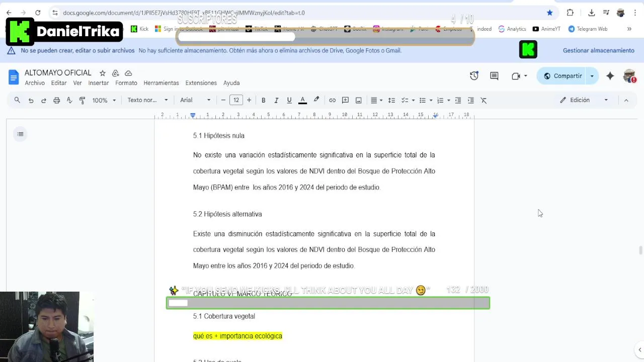Open the Arial font dropdown
Image resolution: width=644 pixels, height=362 pixels.
(195, 100)
